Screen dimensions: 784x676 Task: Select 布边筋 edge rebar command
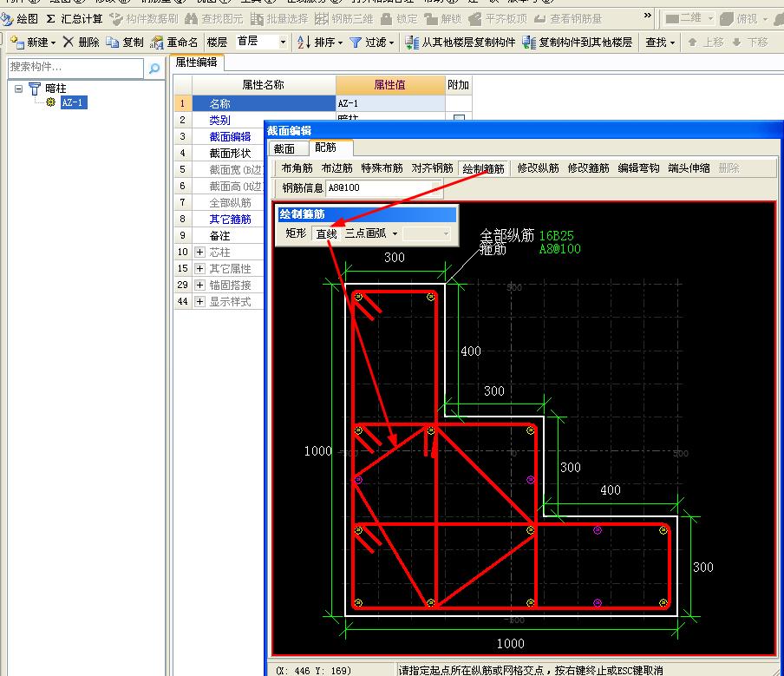click(337, 168)
